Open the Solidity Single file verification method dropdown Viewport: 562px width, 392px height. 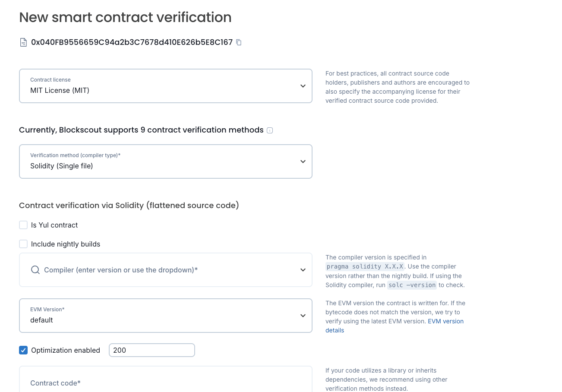tap(166, 161)
